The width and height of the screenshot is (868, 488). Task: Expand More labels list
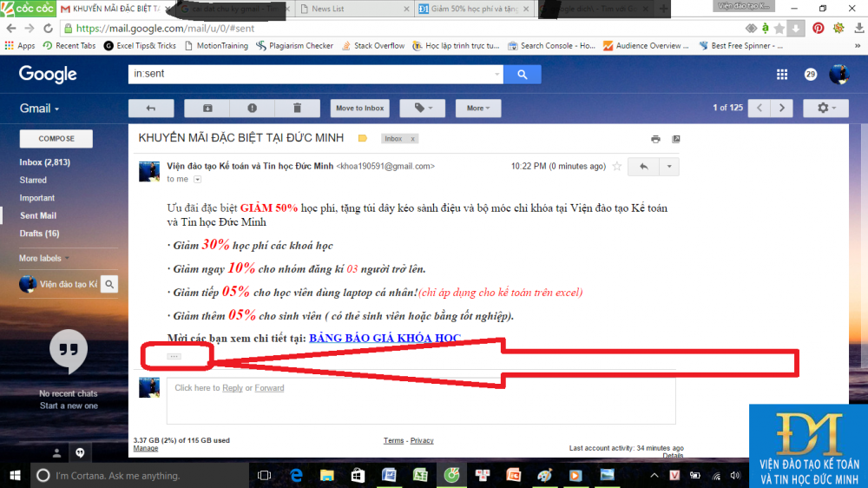coord(44,258)
